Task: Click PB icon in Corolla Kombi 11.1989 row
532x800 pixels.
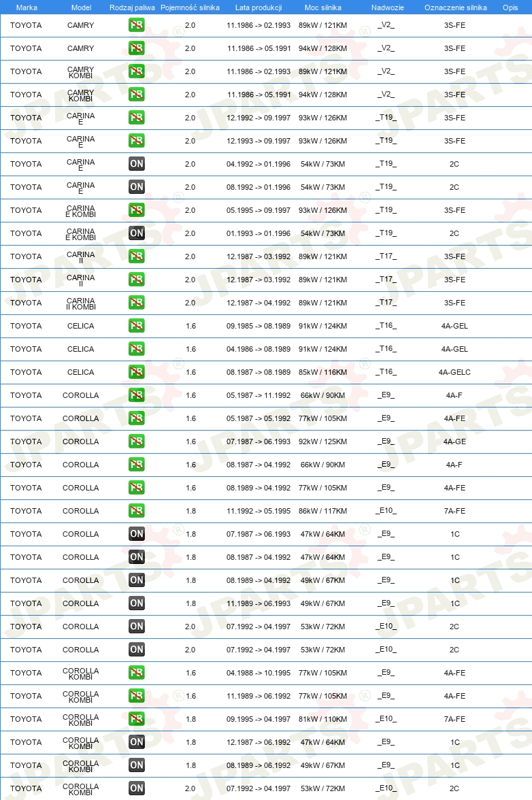Action: (x=136, y=696)
